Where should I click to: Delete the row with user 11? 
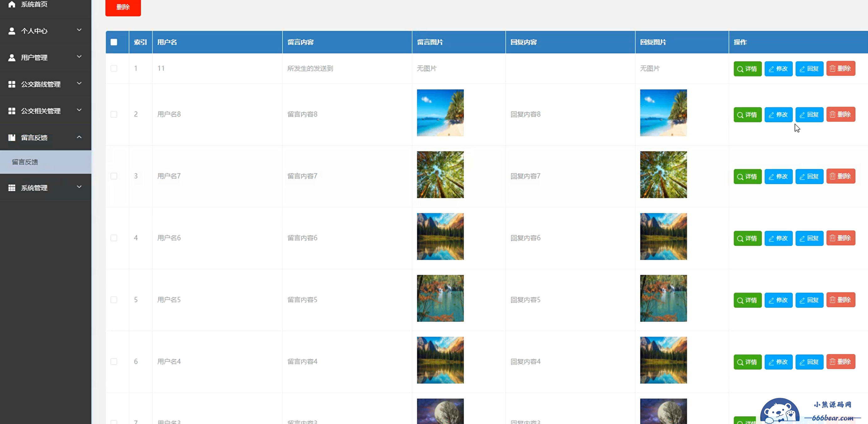[x=841, y=68]
